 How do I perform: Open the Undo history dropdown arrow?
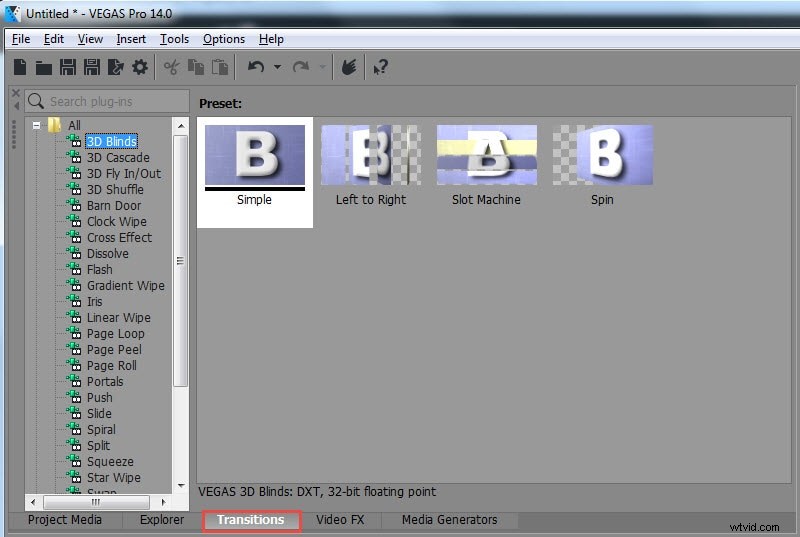click(278, 67)
